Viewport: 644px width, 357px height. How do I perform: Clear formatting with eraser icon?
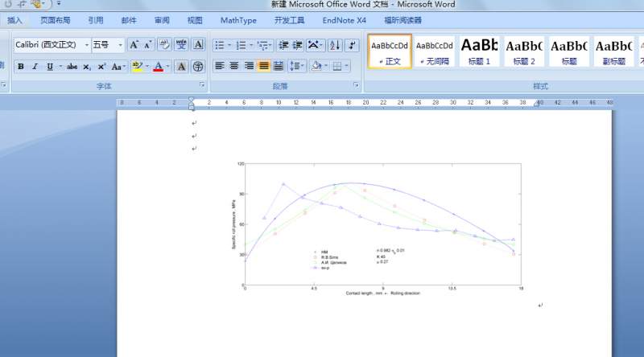pyautogui.click(x=164, y=45)
